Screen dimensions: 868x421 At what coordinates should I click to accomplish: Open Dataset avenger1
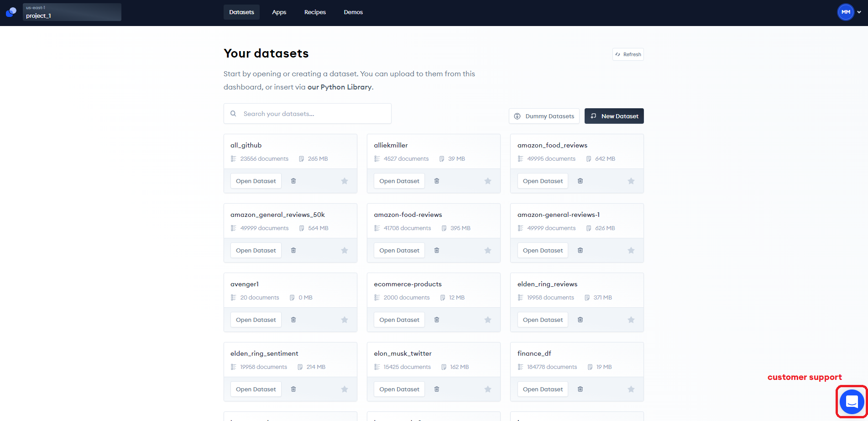point(256,320)
